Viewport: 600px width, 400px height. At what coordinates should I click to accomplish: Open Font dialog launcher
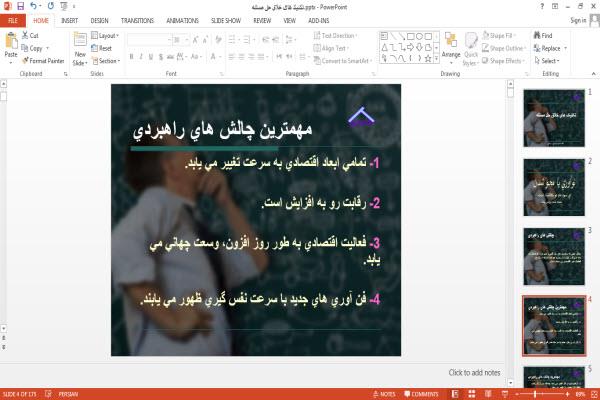pyautogui.click(x=221, y=74)
